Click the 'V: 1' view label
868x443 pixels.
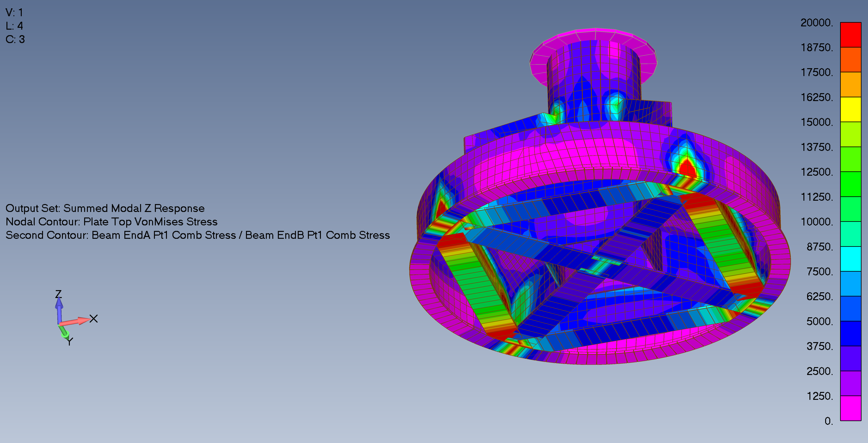(14, 13)
